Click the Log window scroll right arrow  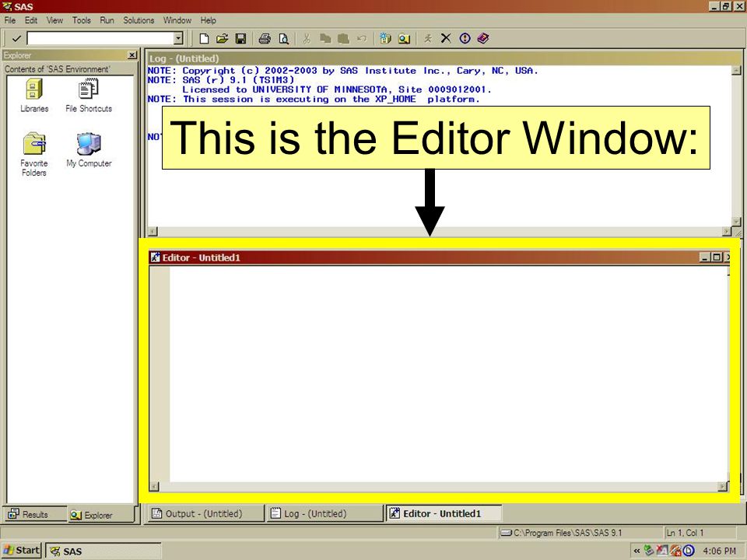click(727, 232)
